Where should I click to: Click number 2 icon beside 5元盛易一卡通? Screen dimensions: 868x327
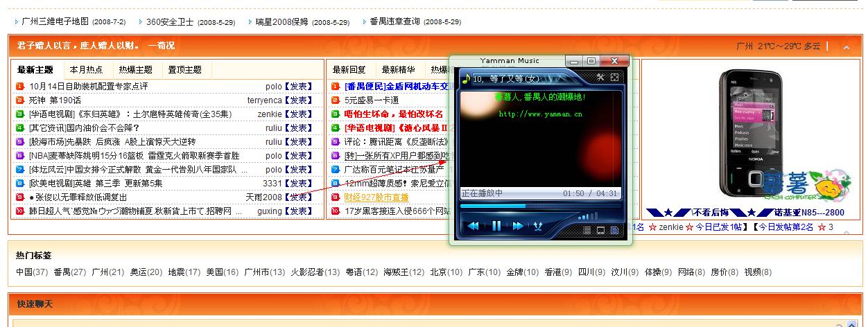point(336,100)
